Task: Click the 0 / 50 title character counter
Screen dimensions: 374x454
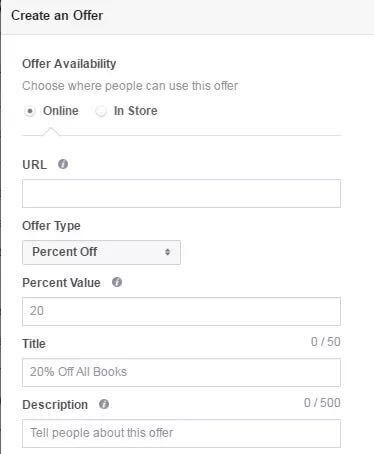Action: (326, 342)
